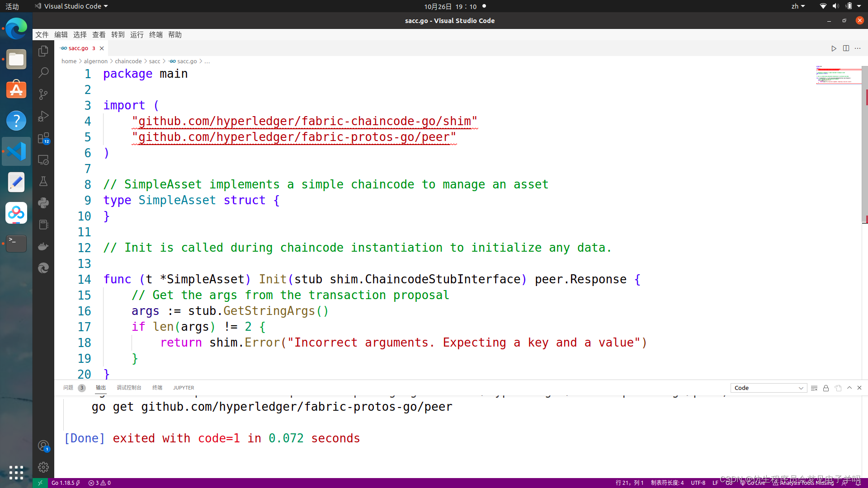
Task: Open Visual Studio Code app menu in top bar
Action: [x=71, y=6]
